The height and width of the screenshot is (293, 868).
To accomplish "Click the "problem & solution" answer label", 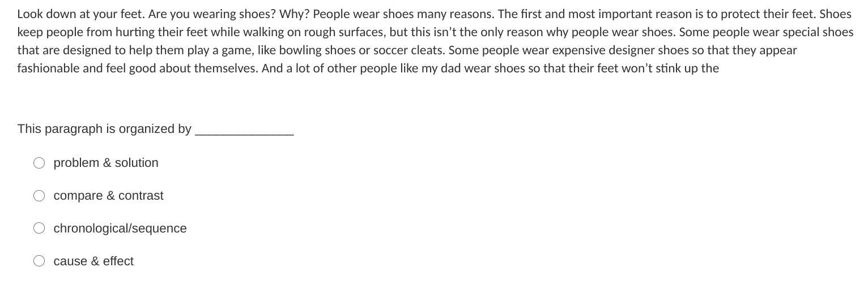I will [x=106, y=163].
